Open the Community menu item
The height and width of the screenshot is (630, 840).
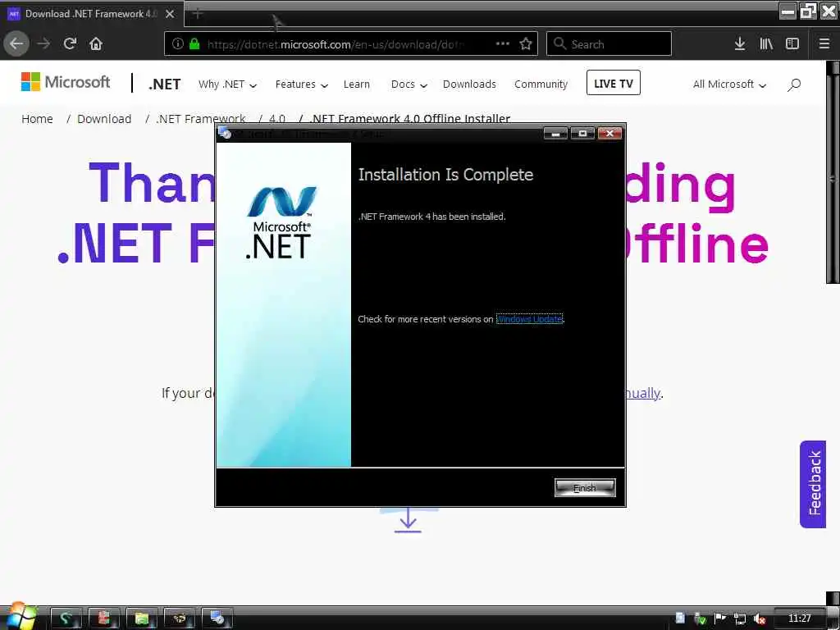pos(541,84)
